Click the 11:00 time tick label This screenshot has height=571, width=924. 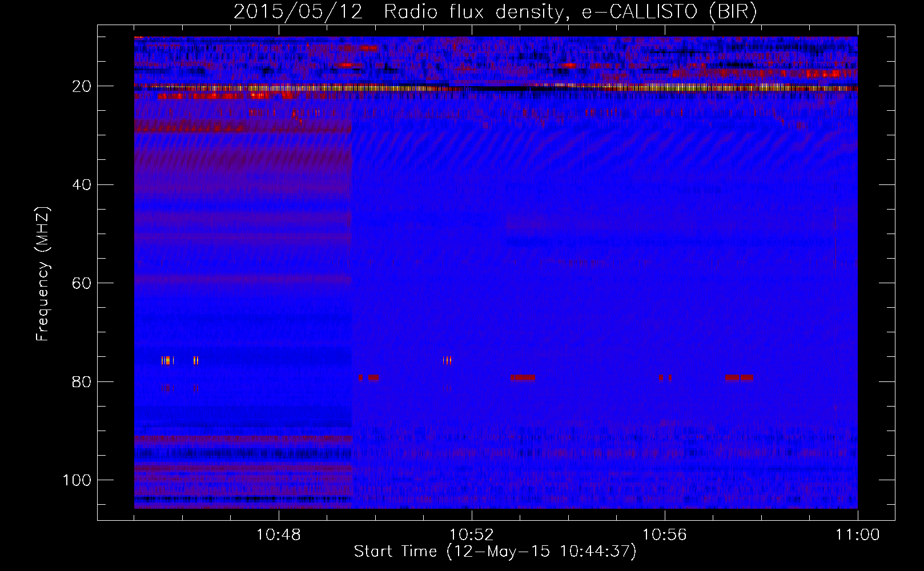pos(858,535)
